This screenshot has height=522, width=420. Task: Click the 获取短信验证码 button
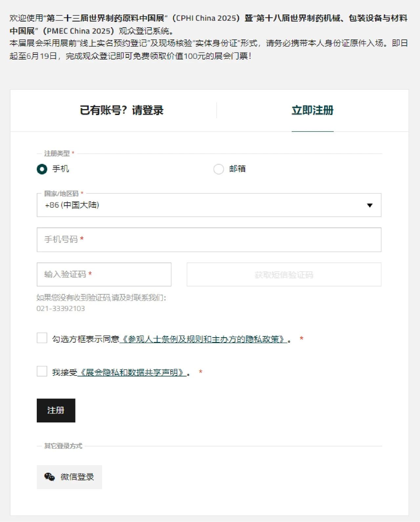coord(284,274)
